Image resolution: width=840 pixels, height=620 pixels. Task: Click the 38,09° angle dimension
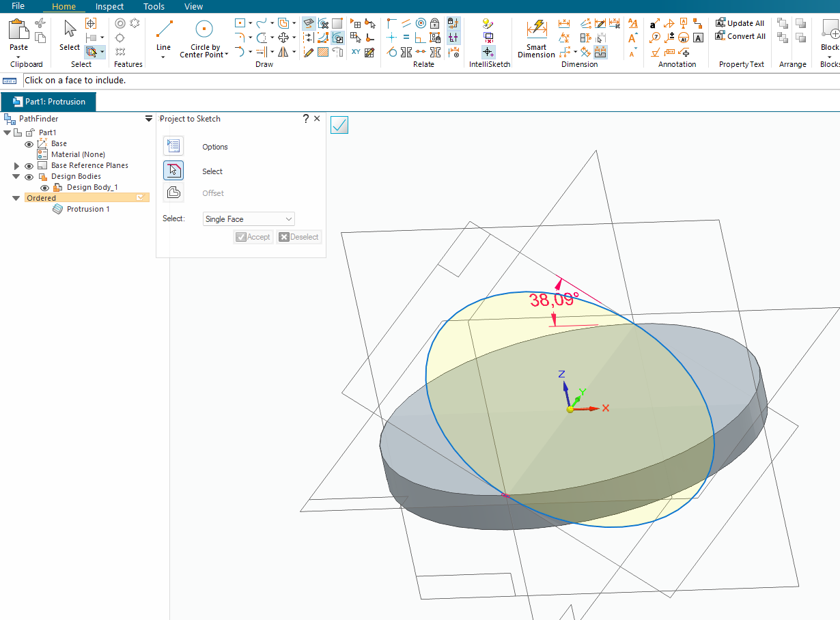554,298
